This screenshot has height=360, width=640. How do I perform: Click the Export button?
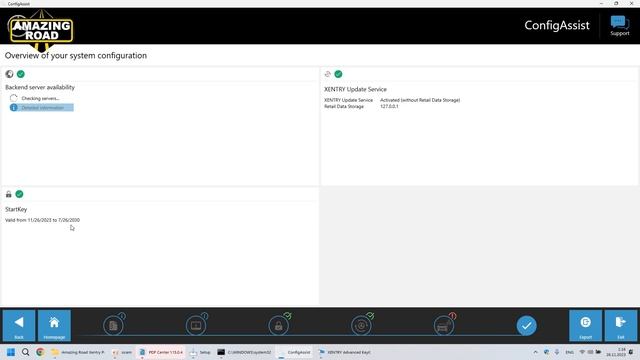585,325
